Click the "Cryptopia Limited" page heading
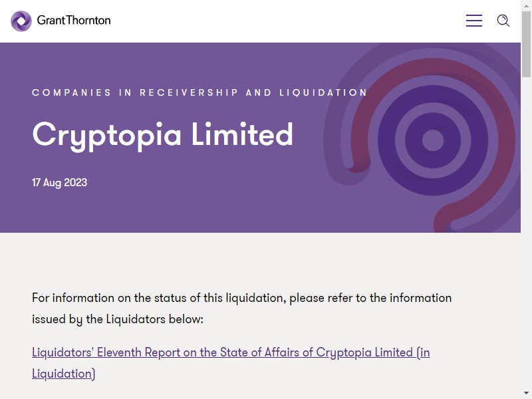Viewport: 532px width, 399px height. tap(162, 135)
